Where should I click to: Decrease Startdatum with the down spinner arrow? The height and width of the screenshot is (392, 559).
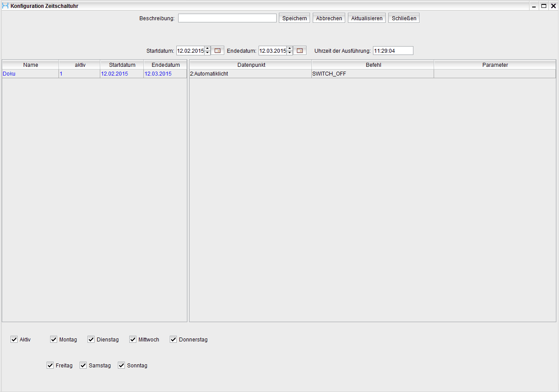coord(208,53)
